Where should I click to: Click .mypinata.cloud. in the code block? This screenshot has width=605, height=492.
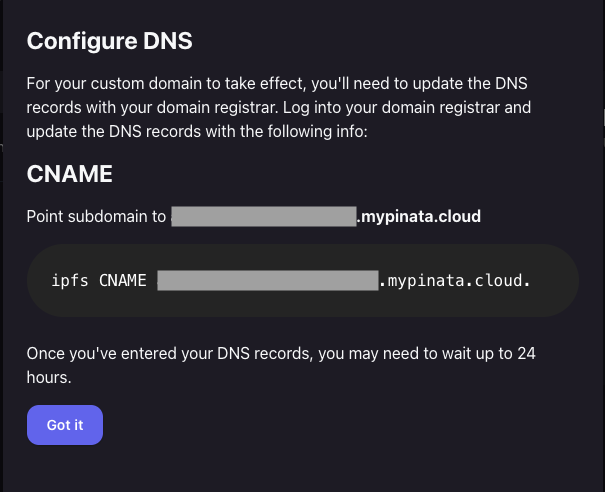[x=454, y=281]
